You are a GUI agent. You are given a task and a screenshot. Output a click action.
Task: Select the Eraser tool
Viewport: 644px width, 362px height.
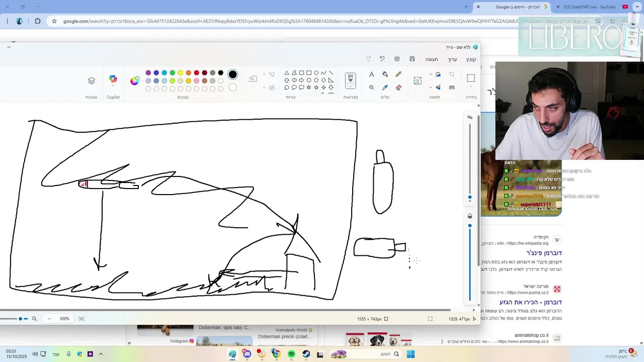[398, 87]
